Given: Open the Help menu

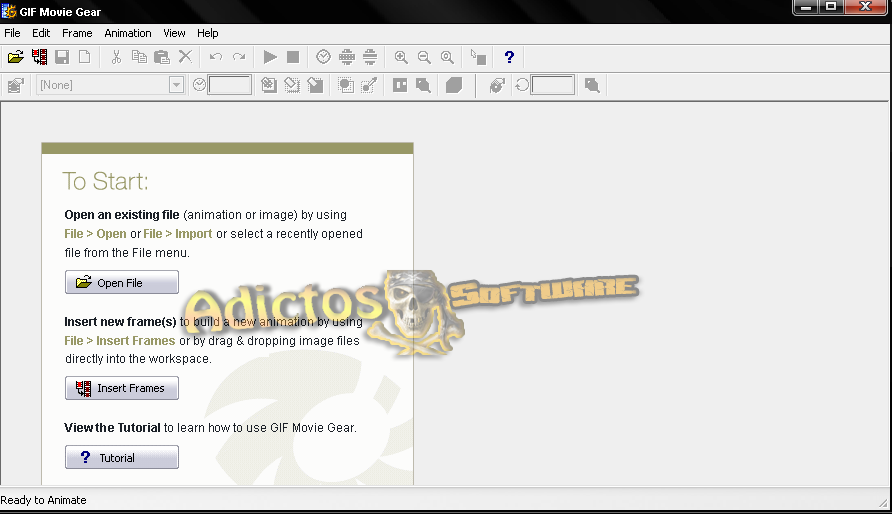Looking at the screenshot, I should pyautogui.click(x=208, y=33).
